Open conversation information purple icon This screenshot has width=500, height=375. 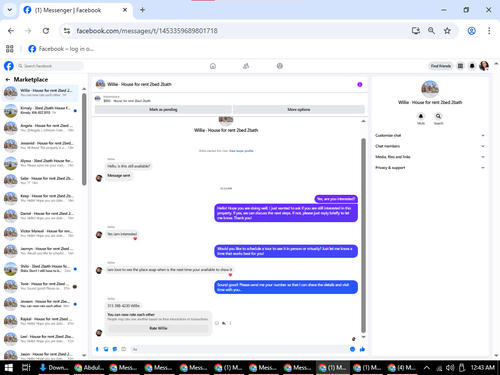(x=360, y=84)
